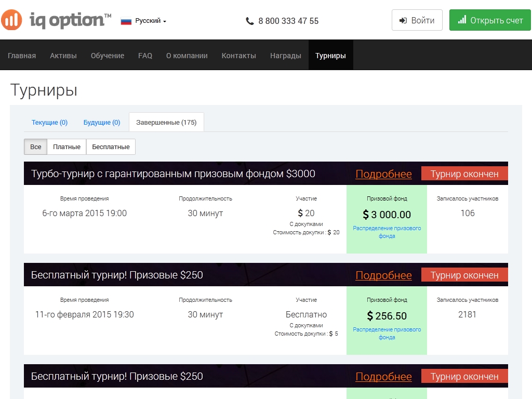
Task: Navigate to Контакты in the menu
Action: click(238, 56)
